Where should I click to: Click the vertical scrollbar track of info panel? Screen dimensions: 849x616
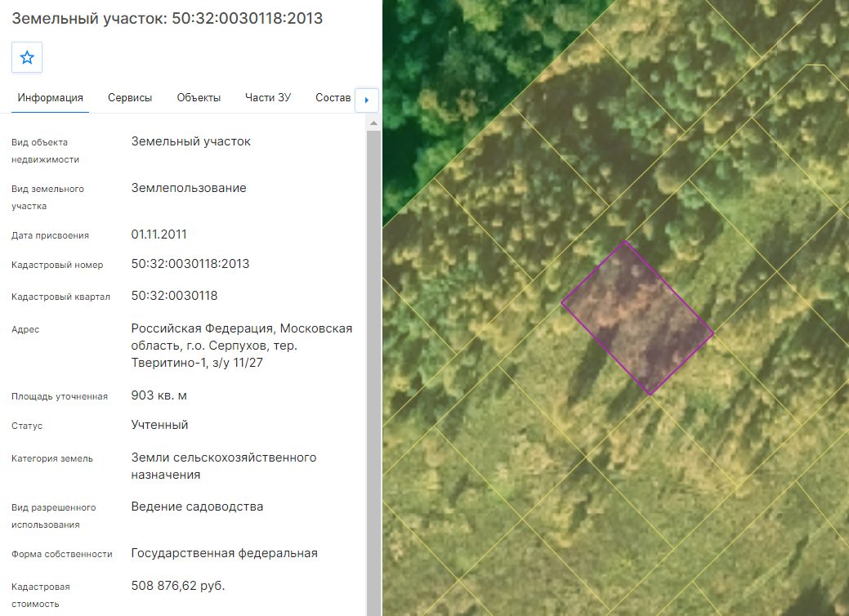pos(373,373)
